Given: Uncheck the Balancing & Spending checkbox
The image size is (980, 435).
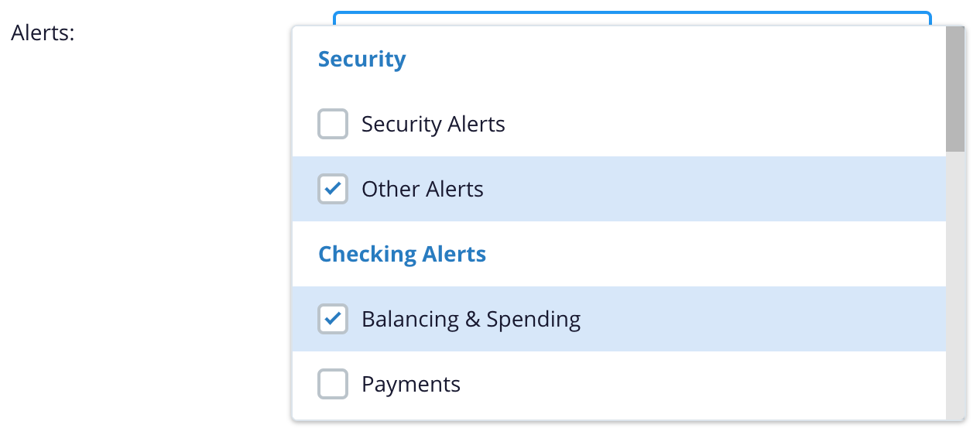Looking at the screenshot, I should (x=333, y=319).
